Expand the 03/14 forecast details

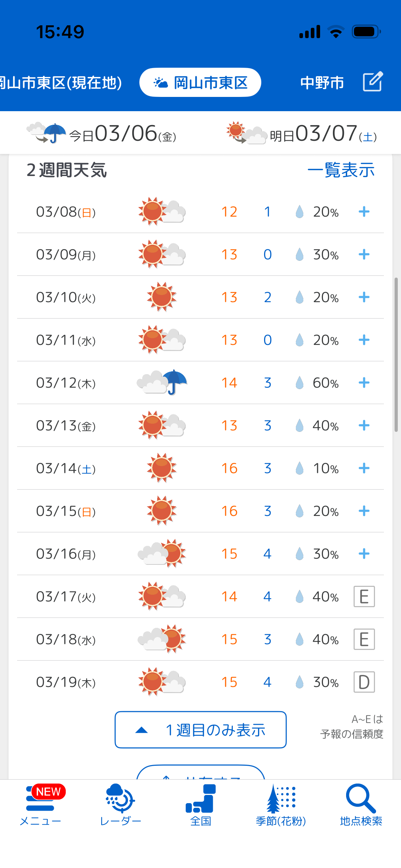point(364,468)
